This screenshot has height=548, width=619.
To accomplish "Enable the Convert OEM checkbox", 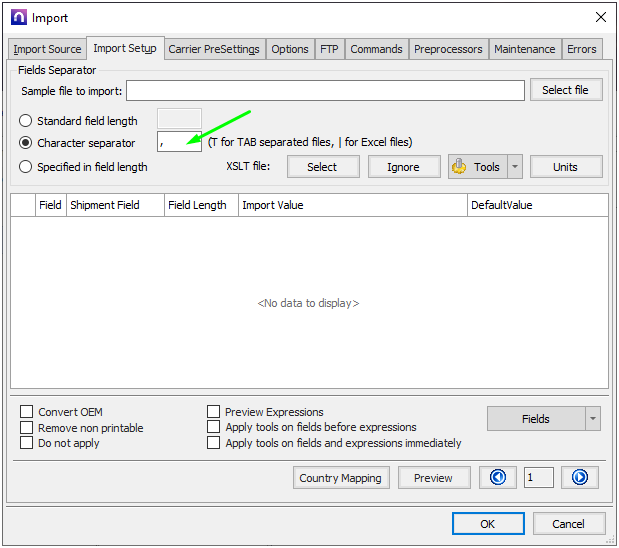I will [x=27, y=412].
